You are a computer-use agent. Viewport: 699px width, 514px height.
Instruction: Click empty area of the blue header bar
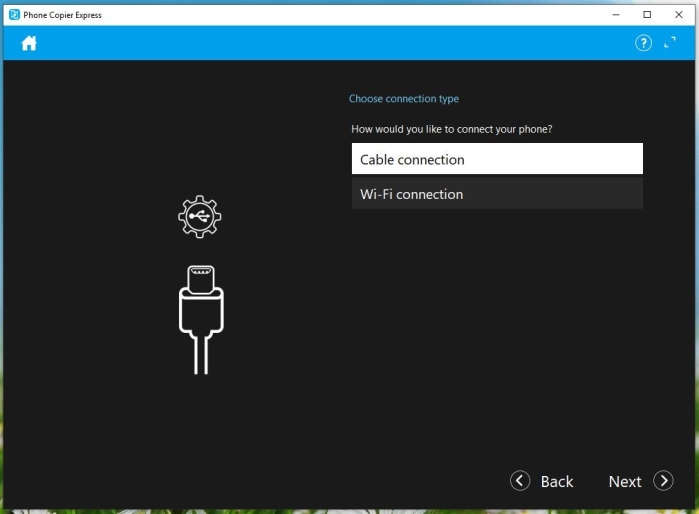(334, 43)
